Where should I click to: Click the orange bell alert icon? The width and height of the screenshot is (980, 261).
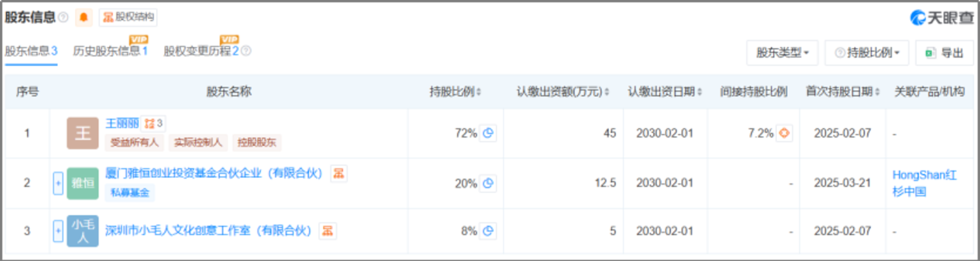84,18
